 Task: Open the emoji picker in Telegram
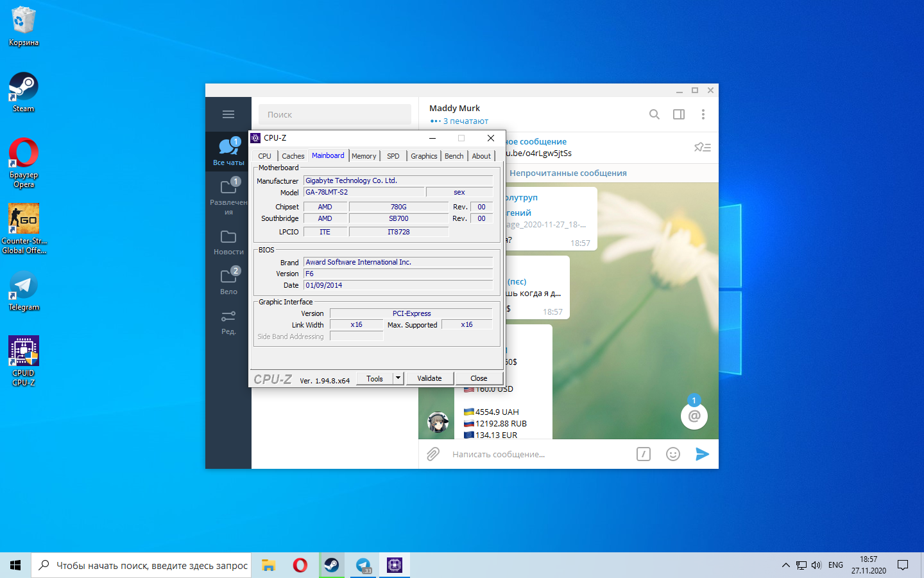coord(672,454)
